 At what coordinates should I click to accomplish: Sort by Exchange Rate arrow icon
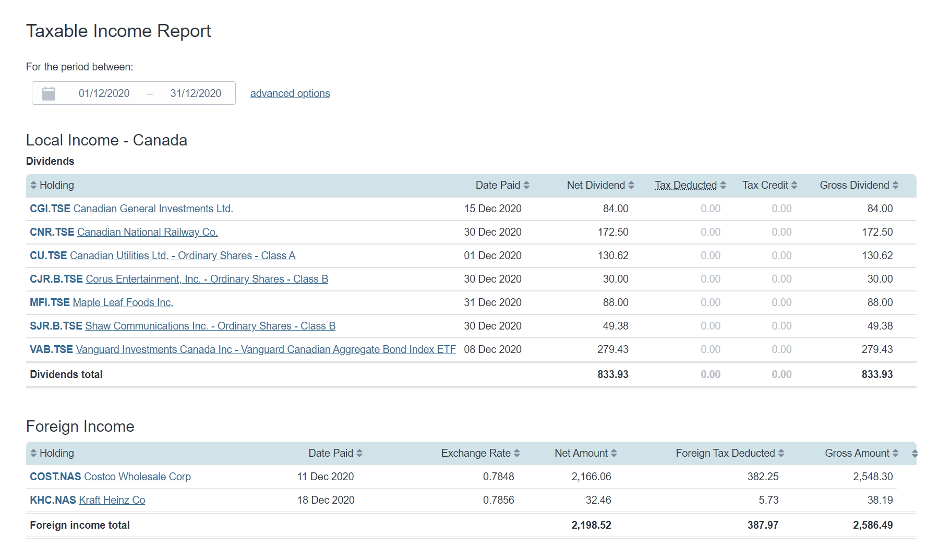pyautogui.click(x=517, y=453)
